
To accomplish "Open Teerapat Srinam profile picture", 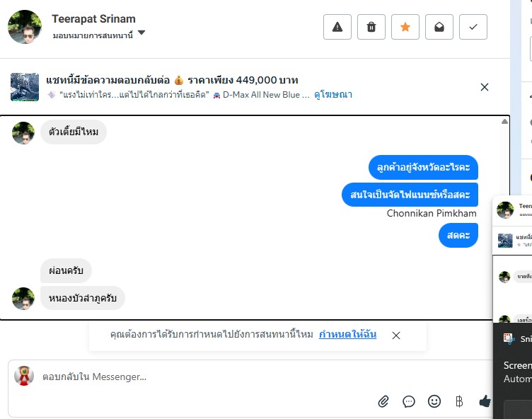I will pos(25,27).
